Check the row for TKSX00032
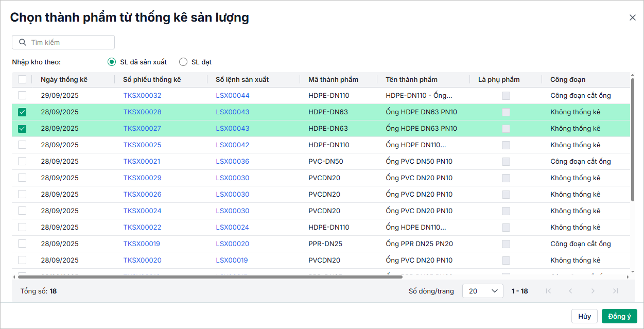The image size is (644, 329). [x=22, y=95]
